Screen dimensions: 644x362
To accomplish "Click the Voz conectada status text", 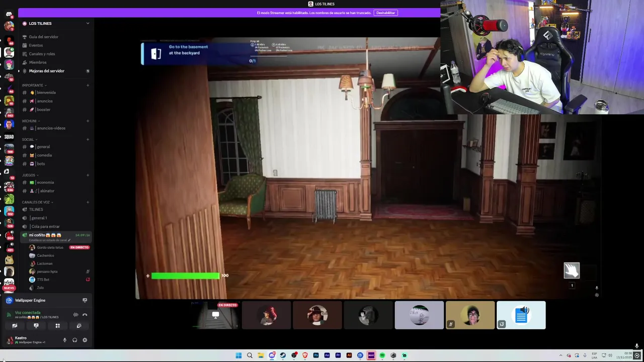I will [x=28, y=312].
